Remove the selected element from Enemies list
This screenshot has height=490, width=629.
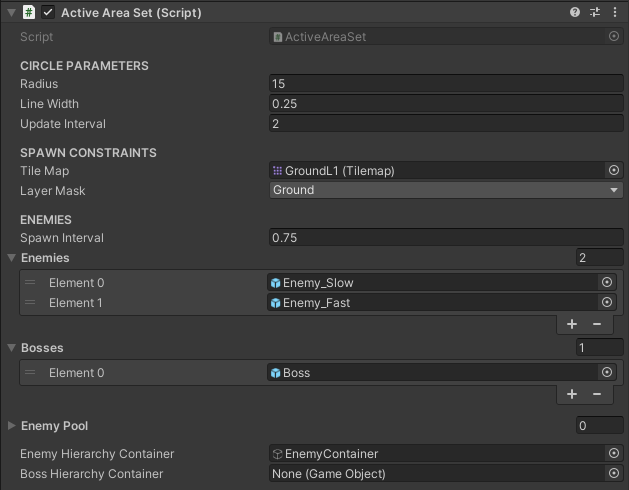(x=597, y=324)
